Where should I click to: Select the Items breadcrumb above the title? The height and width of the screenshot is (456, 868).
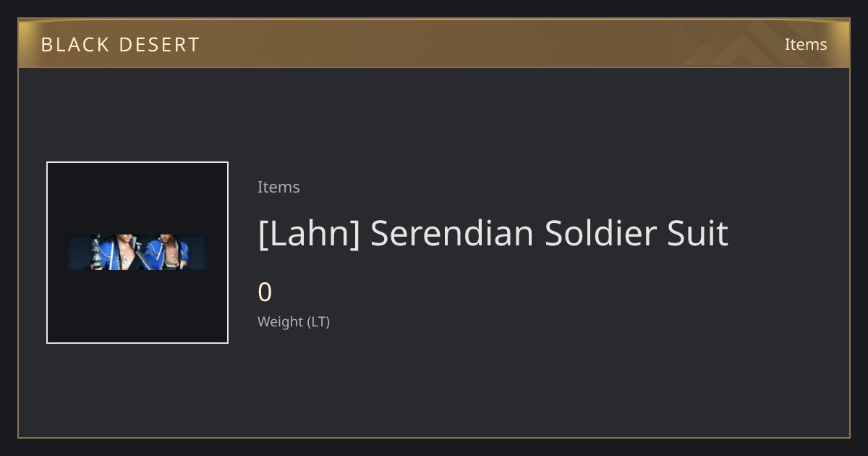tap(278, 187)
